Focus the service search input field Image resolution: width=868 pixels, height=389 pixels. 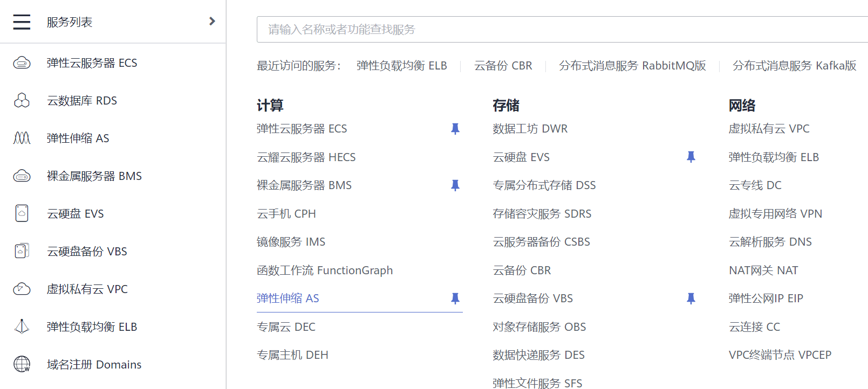(562, 29)
